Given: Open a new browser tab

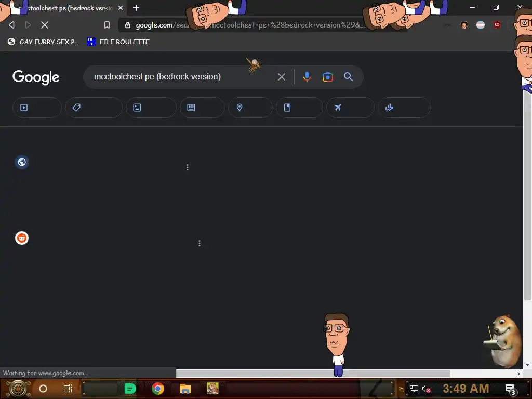Looking at the screenshot, I should (x=136, y=8).
